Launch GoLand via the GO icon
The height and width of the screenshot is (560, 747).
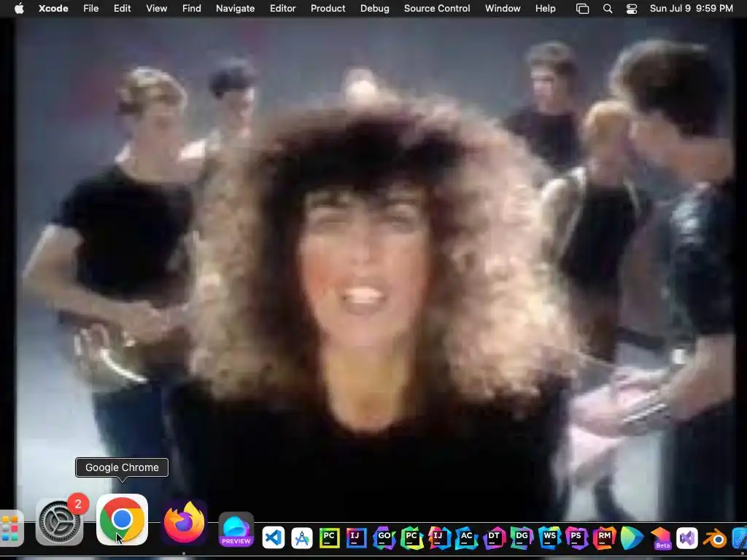click(384, 538)
